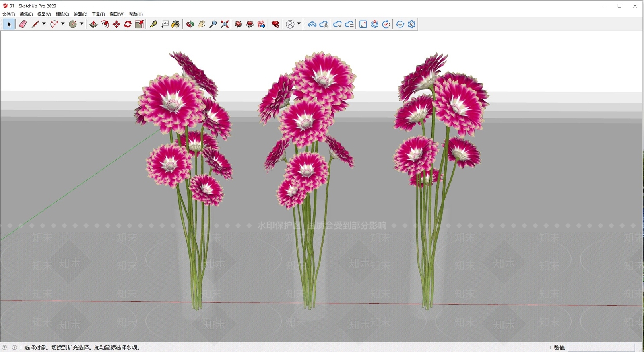Click the cloud share network icon

click(324, 25)
